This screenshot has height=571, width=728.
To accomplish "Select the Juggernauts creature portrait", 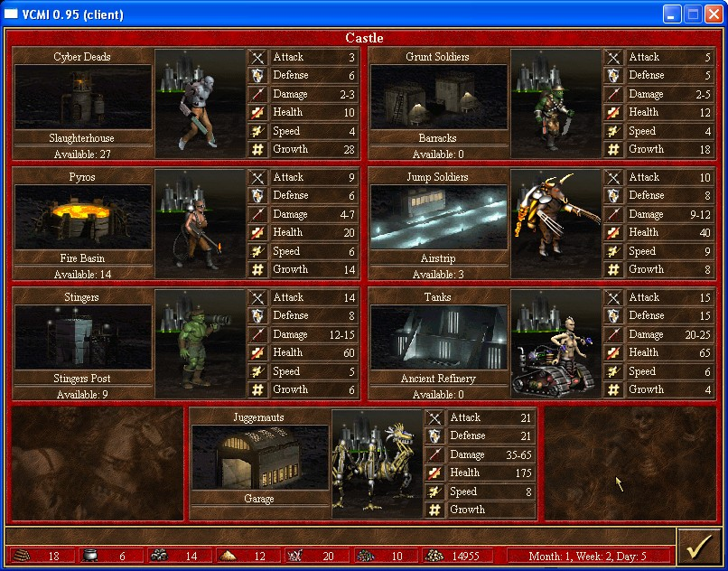I will tap(377, 463).
